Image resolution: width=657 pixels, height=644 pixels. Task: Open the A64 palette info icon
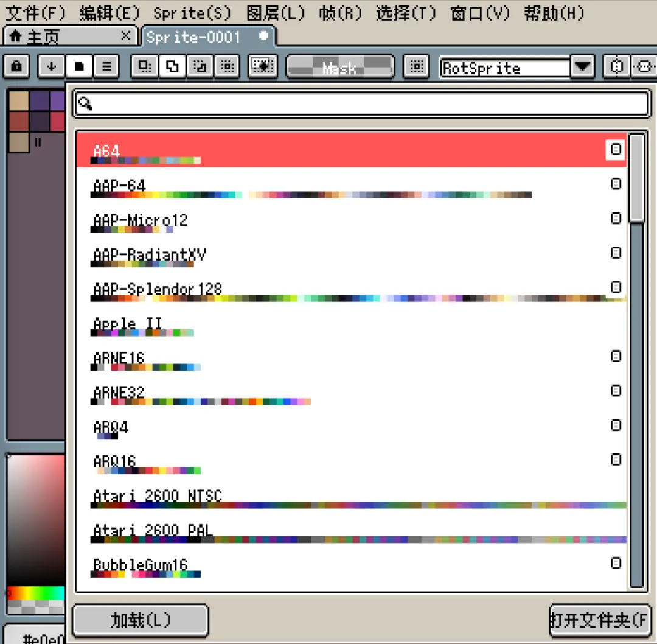pyautogui.click(x=616, y=149)
